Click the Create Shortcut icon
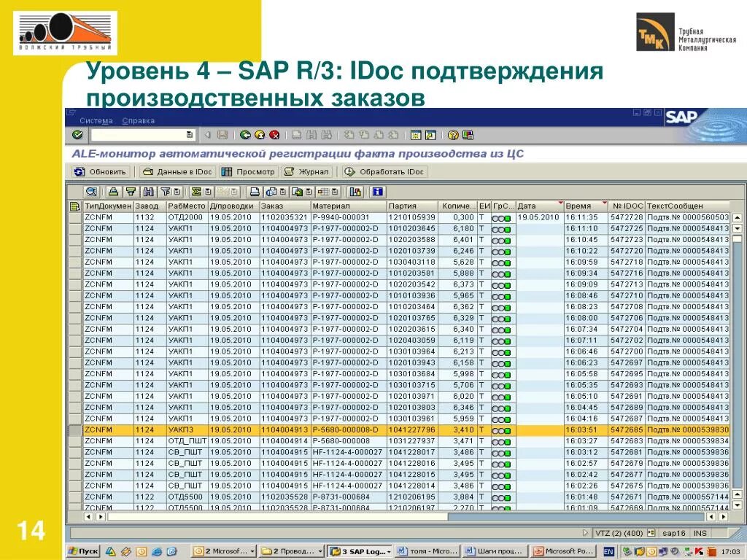 tap(430, 135)
